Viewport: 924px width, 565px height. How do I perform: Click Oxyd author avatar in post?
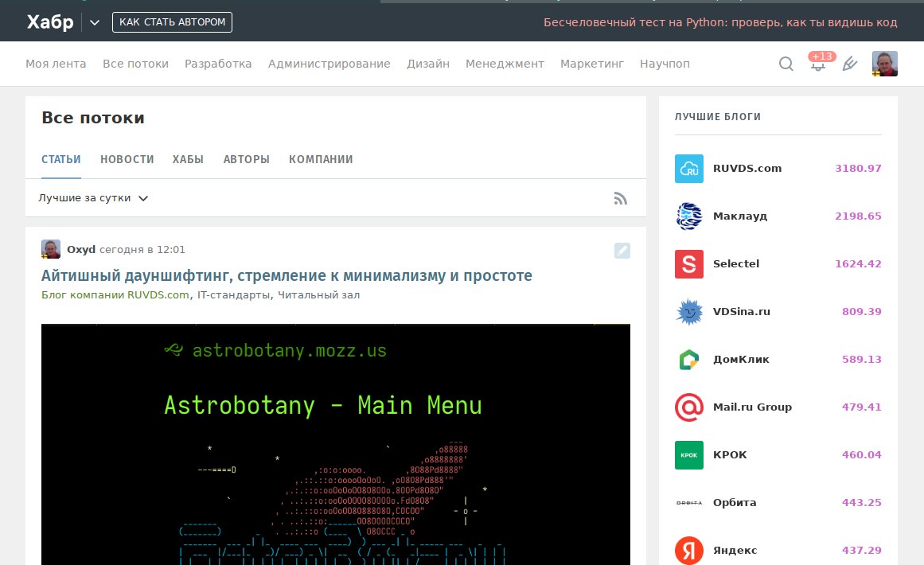tap(51, 249)
